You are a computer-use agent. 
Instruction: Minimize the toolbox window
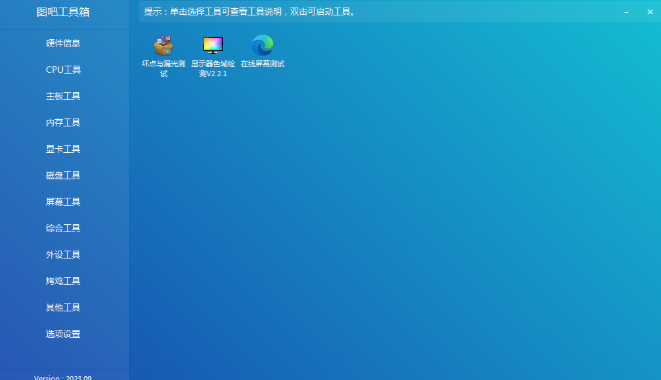[626, 12]
